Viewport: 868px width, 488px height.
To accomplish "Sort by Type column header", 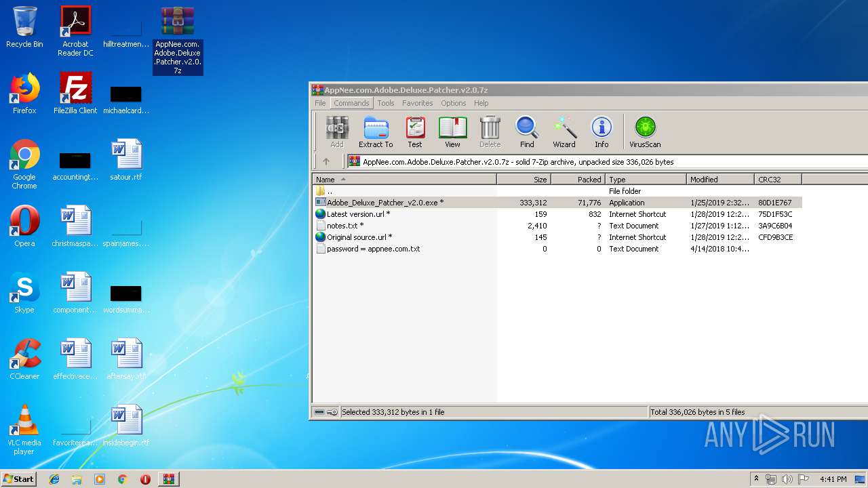I will click(x=646, y=180).
